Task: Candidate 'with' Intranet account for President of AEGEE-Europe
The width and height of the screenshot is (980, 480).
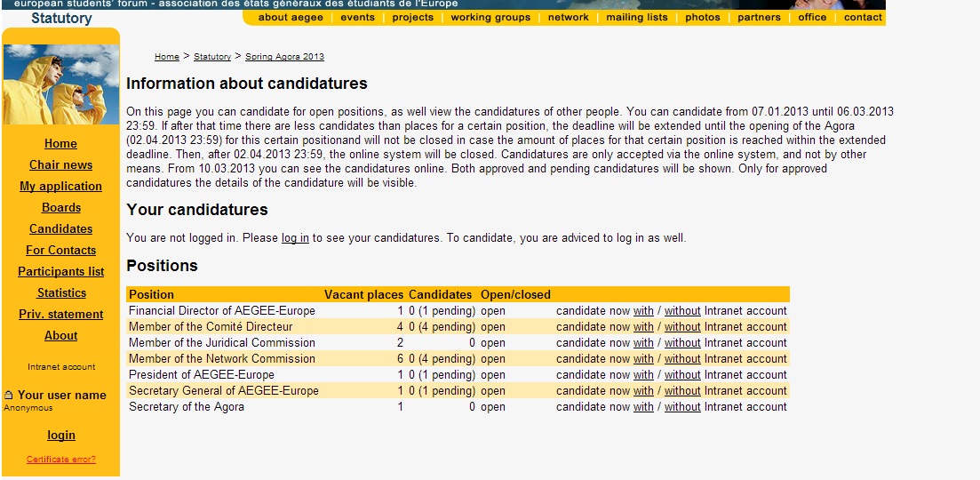Action: pyautogui.click(x=643, y=375)
